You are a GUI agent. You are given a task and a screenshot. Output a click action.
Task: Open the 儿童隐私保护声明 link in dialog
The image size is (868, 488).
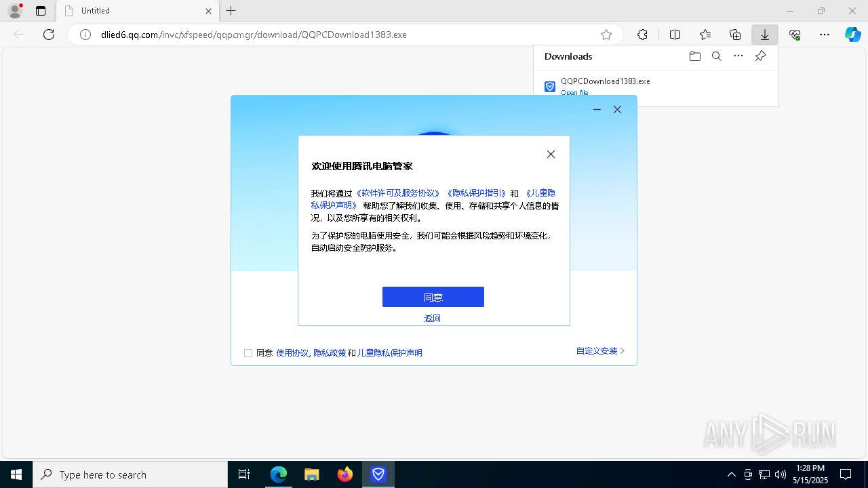point(540,193)
